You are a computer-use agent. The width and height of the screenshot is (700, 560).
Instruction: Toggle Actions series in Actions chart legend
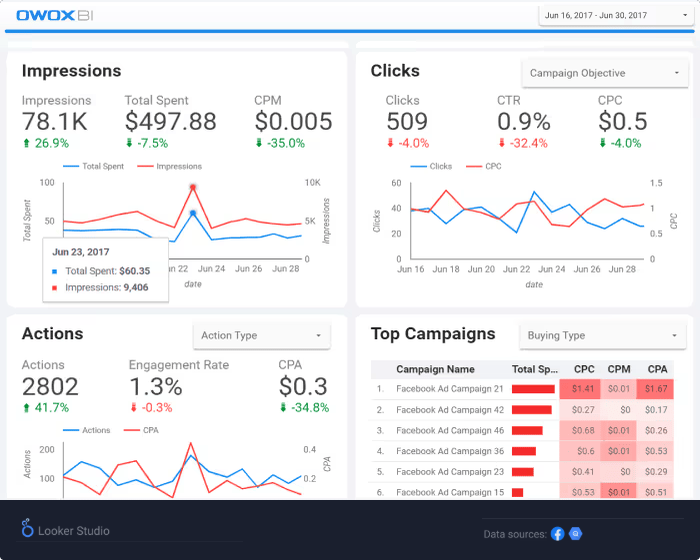[87, 430]
